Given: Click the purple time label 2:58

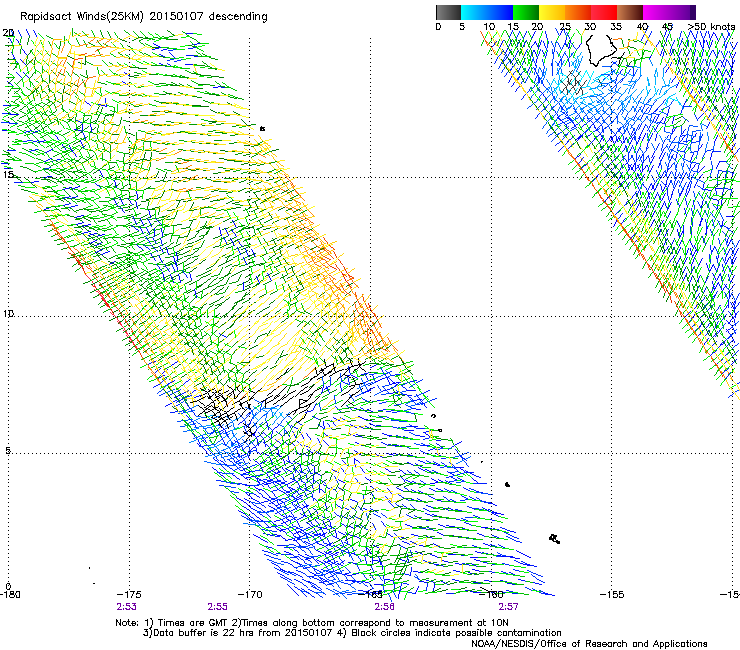Looking at the screenshot, I should tap(384, 607).
